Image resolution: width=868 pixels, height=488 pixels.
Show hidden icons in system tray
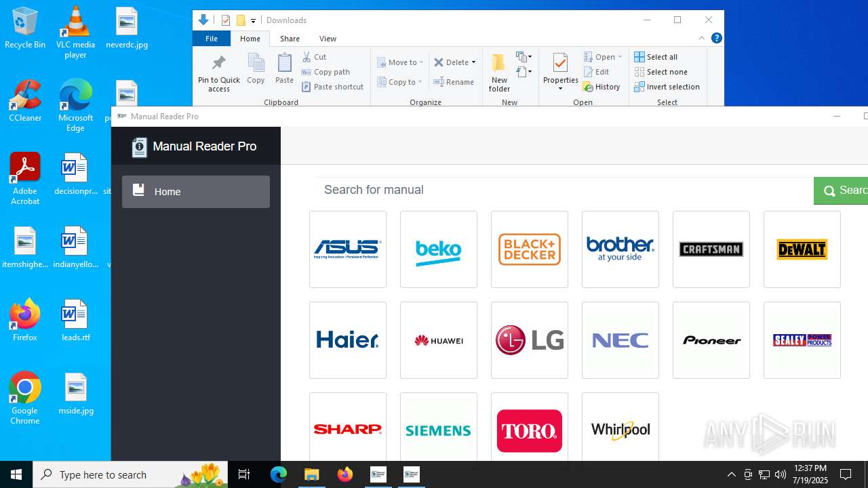click(x=732, y=474)
